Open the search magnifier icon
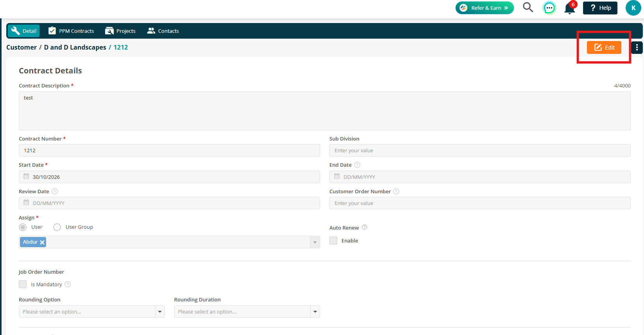Image resolution: width=644 pixels, height=335 pixels. pyautogui.click(x=528, y=7)
